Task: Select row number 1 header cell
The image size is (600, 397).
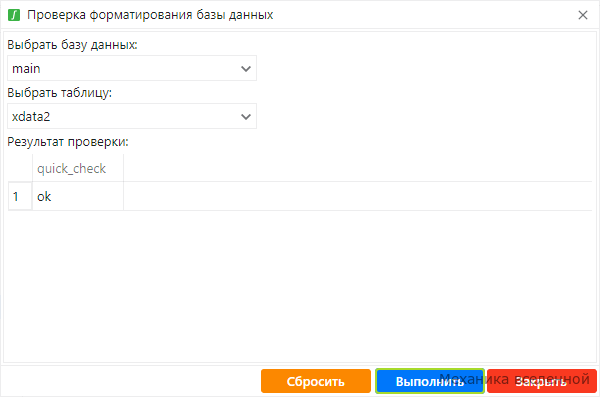Action: click(20, 196)
